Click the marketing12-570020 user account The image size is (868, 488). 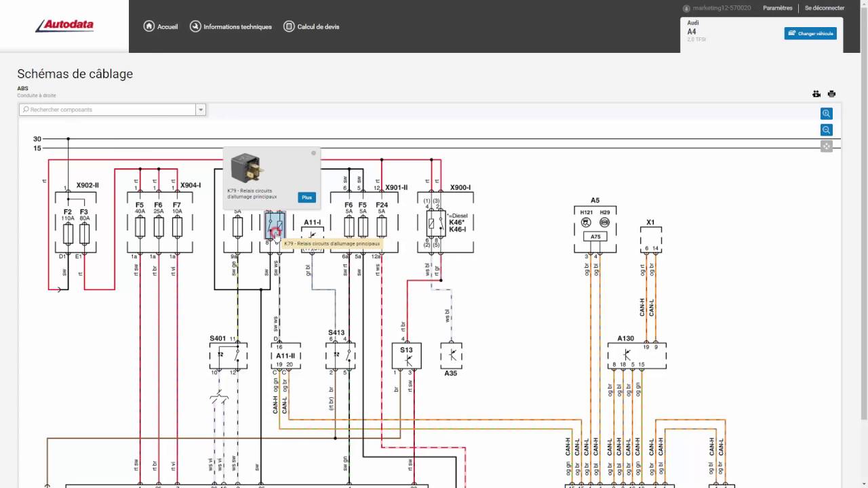pos(717,8)
